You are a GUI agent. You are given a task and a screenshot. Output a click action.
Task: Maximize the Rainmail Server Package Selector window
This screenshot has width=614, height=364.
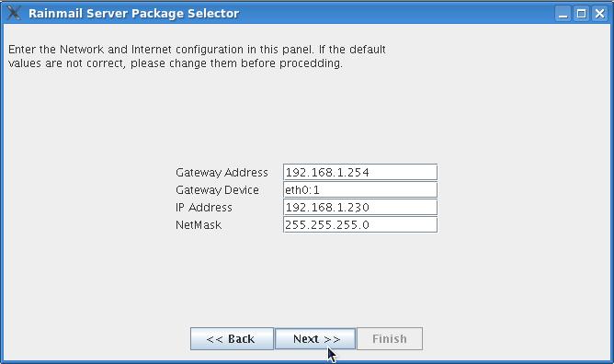click(582, 14)
